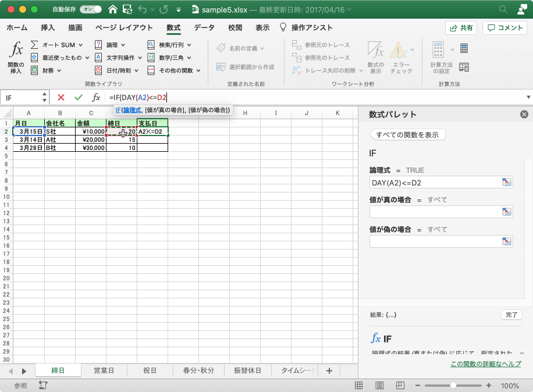
Task: Open Quick Access Toolbar customize dropdown
Action: point(179,10)
